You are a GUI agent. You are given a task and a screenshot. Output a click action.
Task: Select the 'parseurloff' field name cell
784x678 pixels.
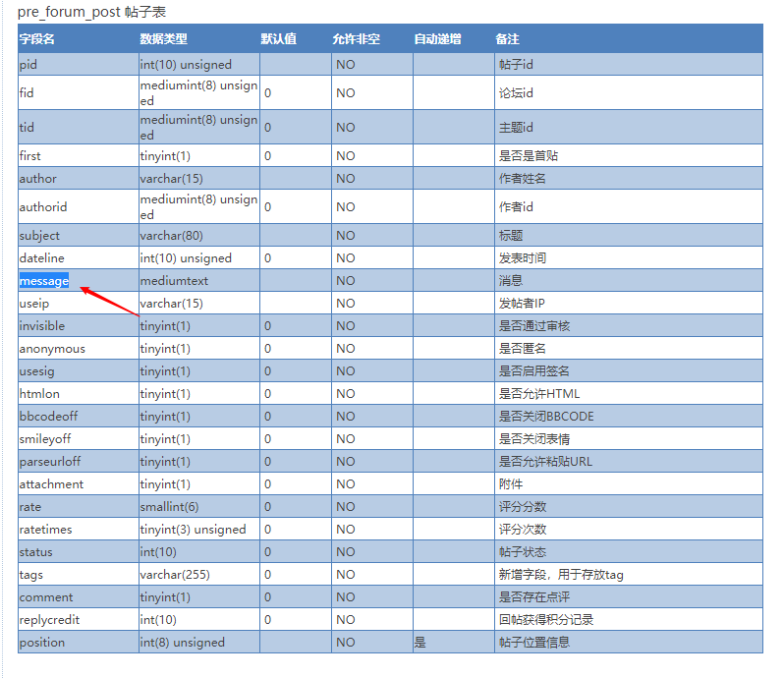[79, 461]
